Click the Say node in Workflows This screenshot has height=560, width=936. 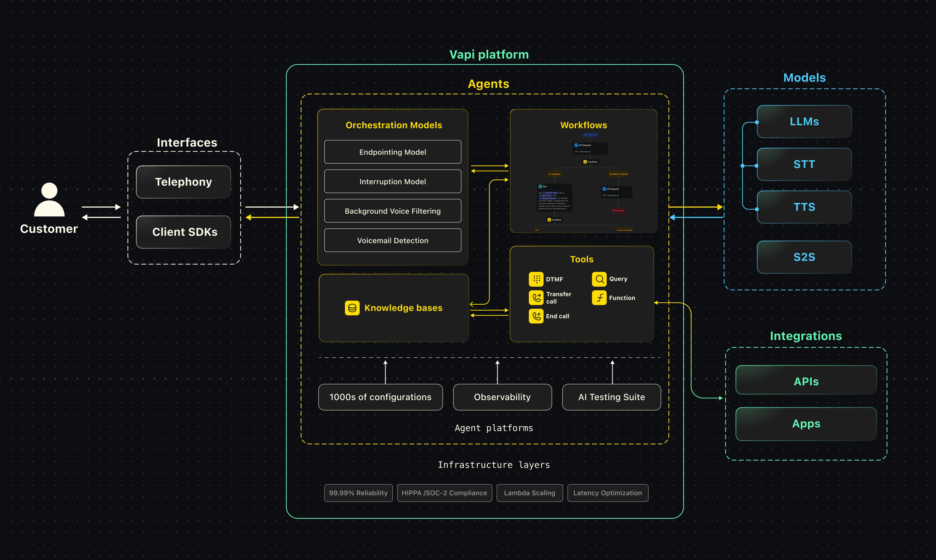click(554, 198)
